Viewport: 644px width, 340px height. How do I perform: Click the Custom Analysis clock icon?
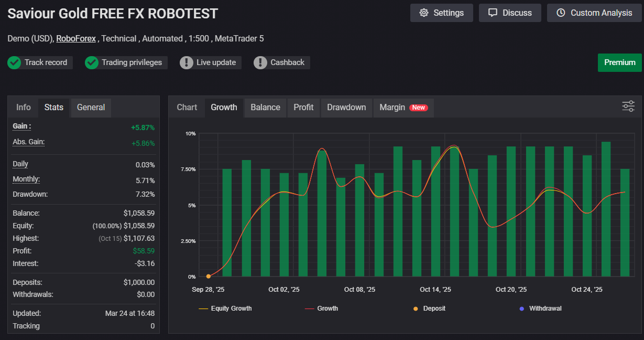pos(561,13)
